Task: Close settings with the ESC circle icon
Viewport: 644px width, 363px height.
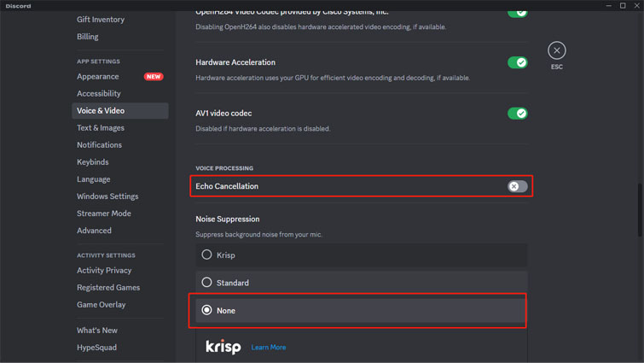Action: point(556,50)
